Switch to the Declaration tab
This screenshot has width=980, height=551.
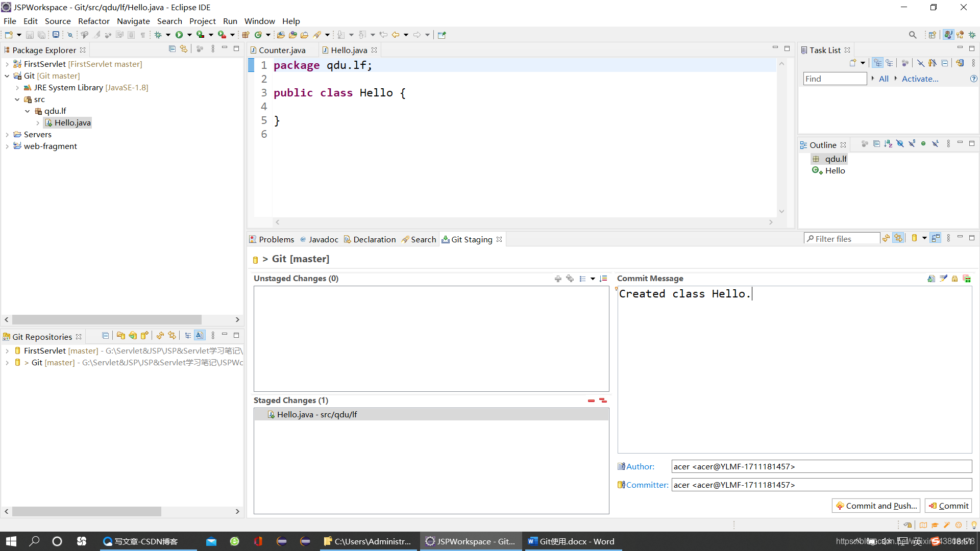click(x=370, y=239)
